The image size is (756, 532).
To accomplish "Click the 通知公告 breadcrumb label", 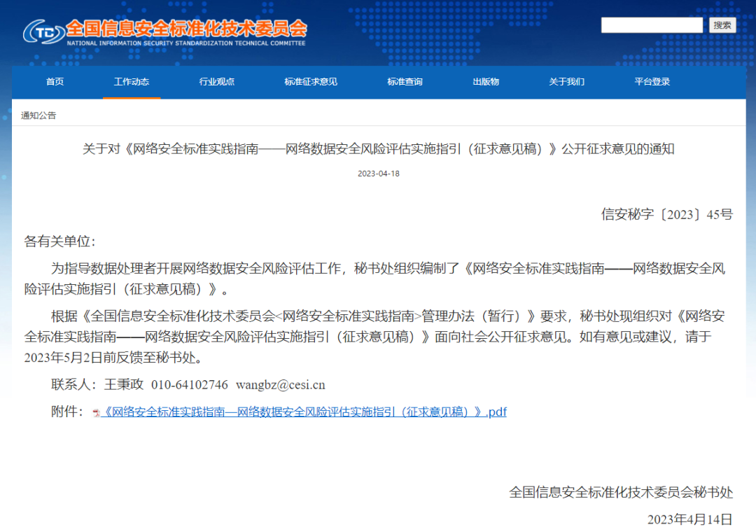I will [x=38, y=115].
